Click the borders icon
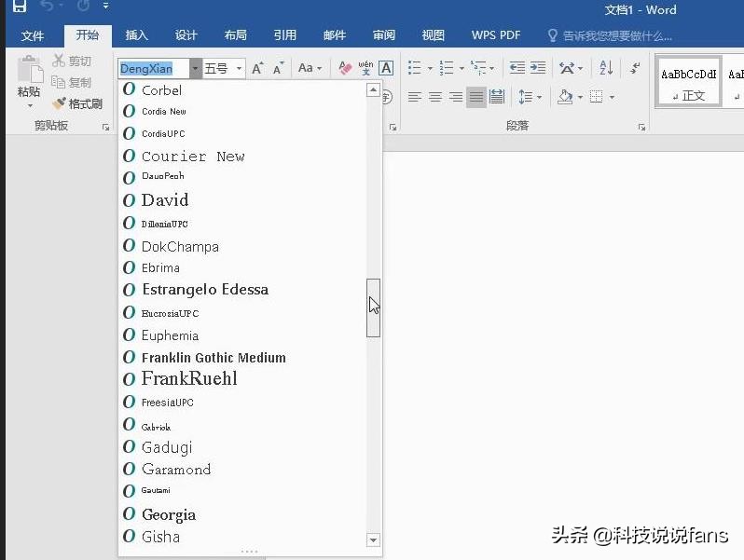 coord(596,97)
